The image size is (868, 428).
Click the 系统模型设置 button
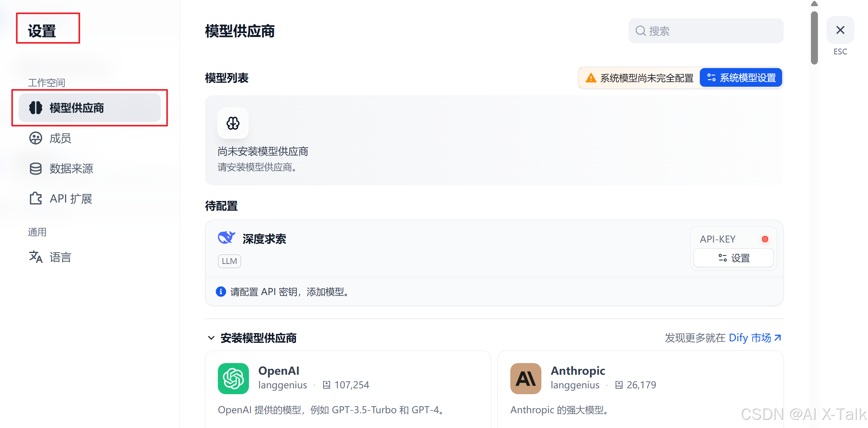tap(741, 78)
